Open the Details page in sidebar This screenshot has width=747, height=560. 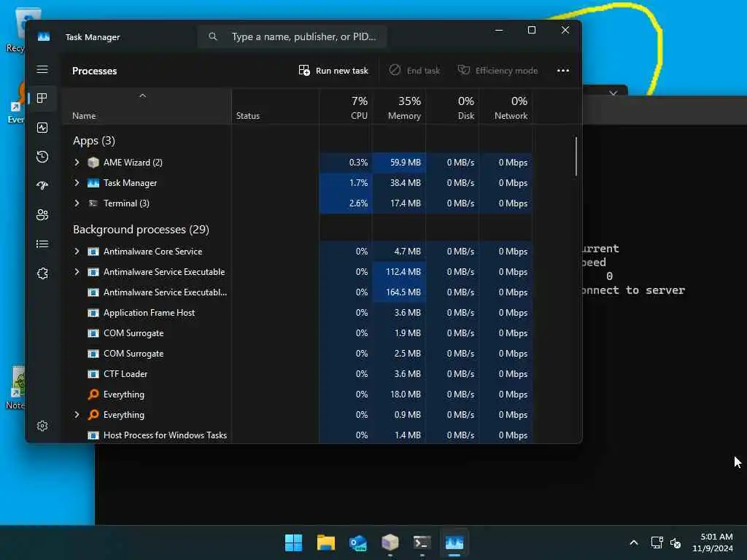pos(42,244)
